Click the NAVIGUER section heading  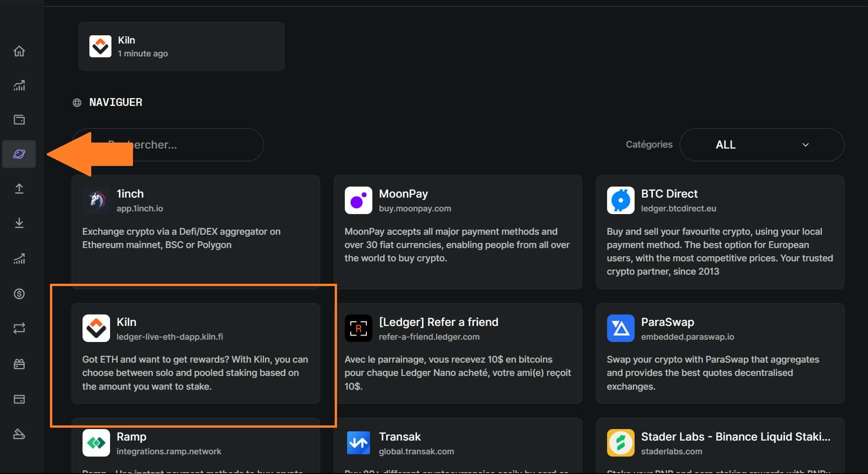click(116, 102)
